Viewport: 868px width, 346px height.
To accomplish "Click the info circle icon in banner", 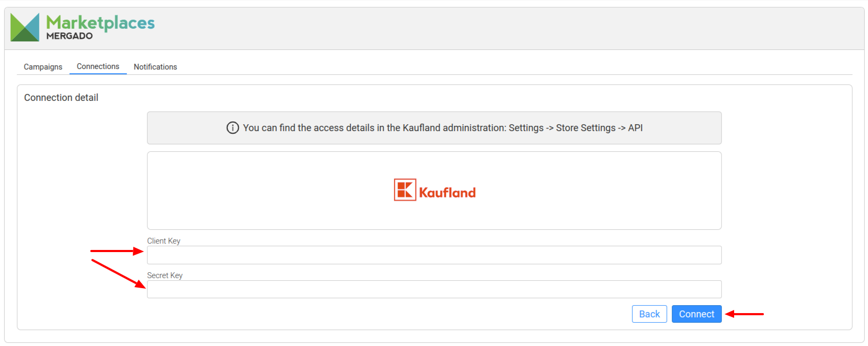I will (x=233, y=128).
